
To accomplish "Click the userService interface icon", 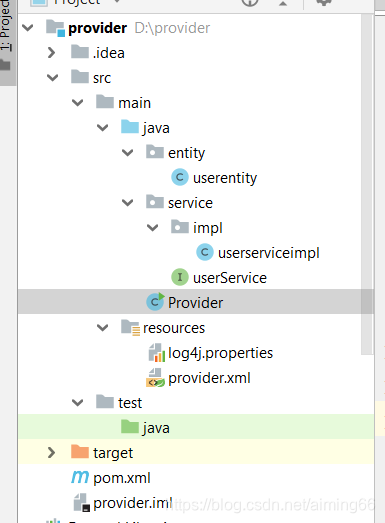I will pos(180,277).
